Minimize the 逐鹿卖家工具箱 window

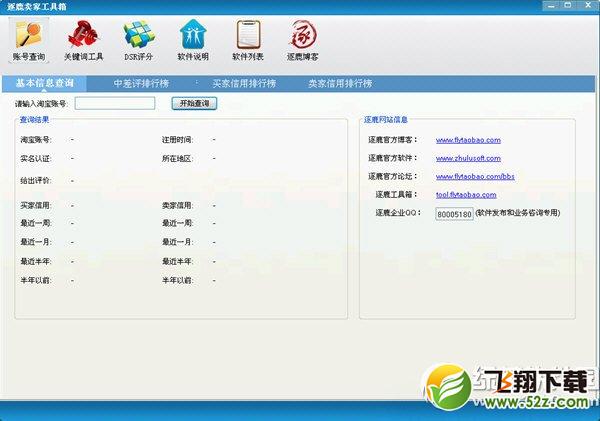tap(551, 5)
